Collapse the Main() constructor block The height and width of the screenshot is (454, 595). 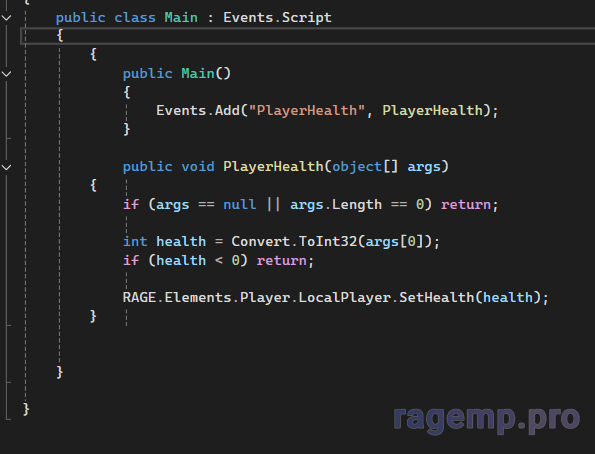(x=6, y=74)
